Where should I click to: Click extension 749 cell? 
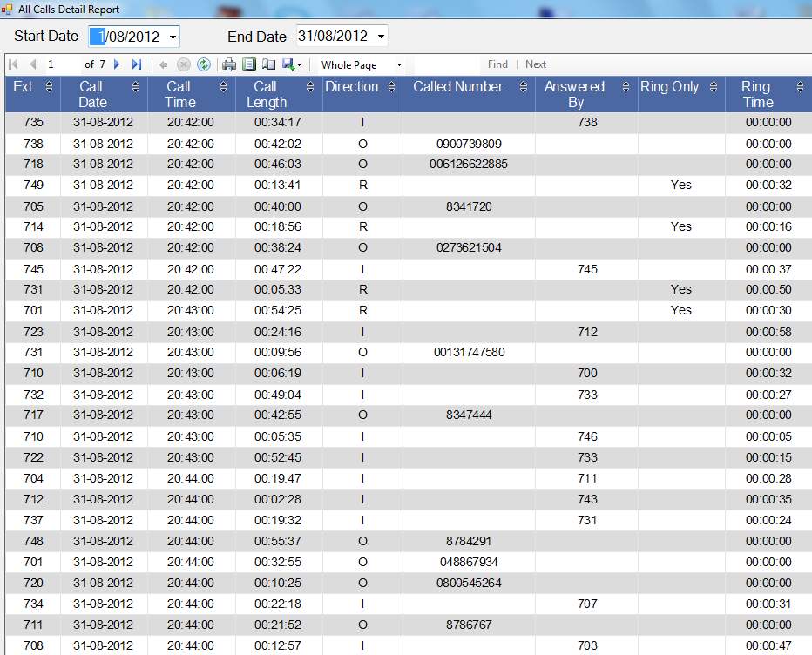pyautogui.click(x=33, y=185)
